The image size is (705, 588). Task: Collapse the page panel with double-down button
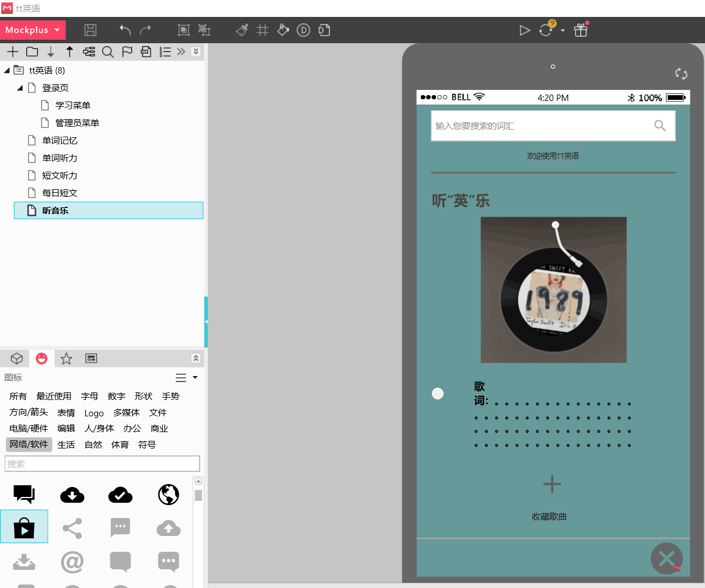coord(196,51)
